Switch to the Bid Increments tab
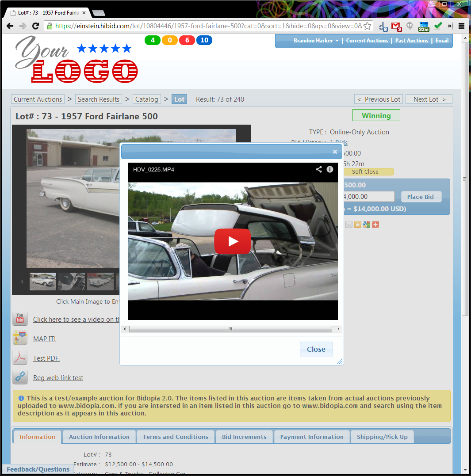The width and height of the screenshot is (471, 476). [244, 437]
